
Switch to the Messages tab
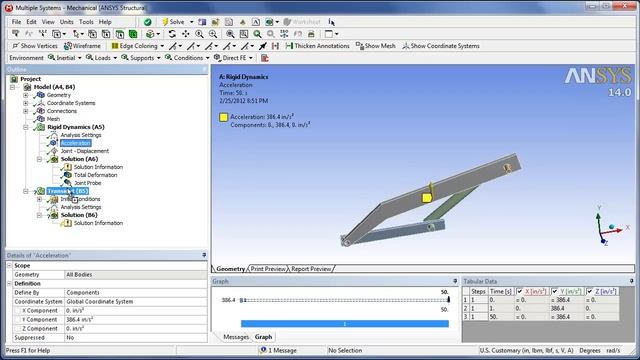coord(236,337)
